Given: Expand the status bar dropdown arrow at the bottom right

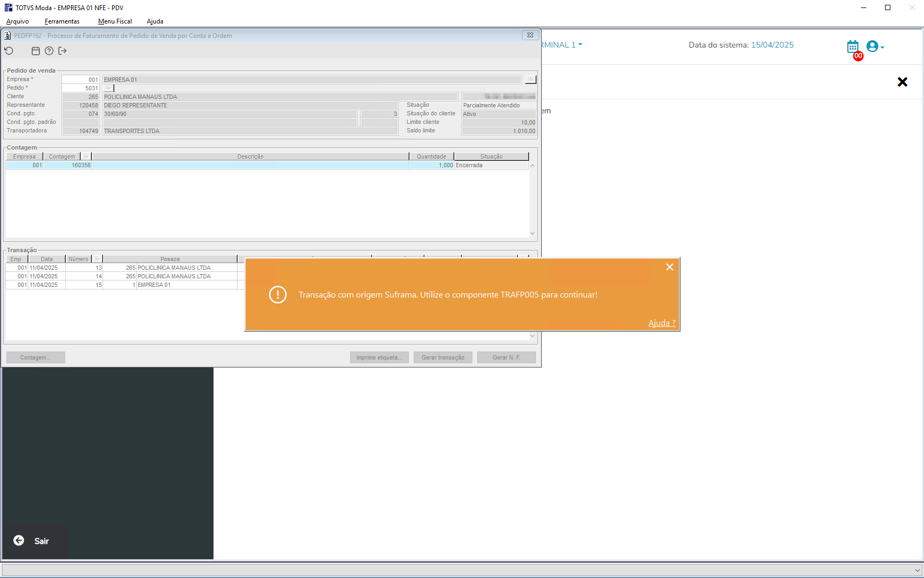Looking at the screenshot, I should pos(918,570).
